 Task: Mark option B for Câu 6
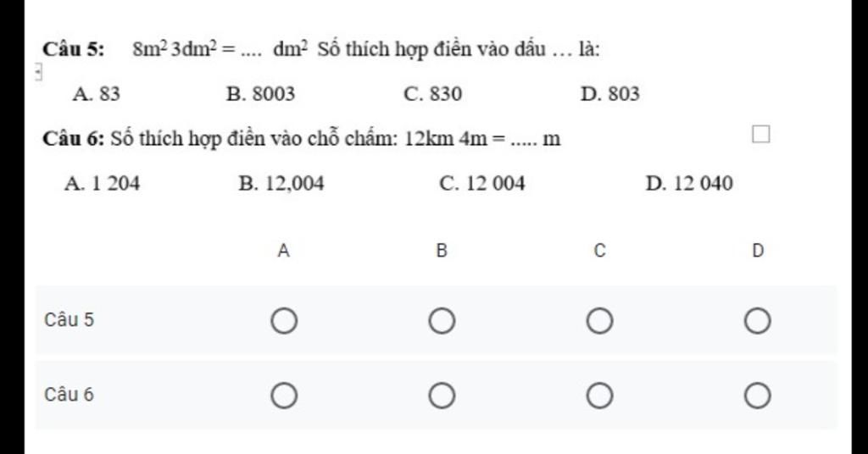pyautogui.click(x=442, y=396)
